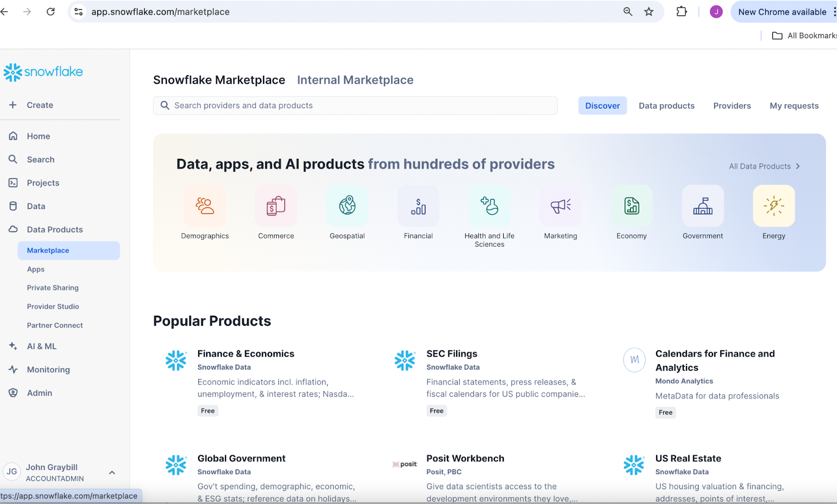Click the Data Products cloud icon

point(13,229)
